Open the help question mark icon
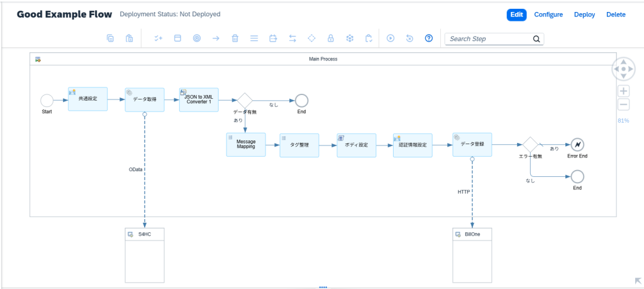644x289 pixels. pyautogui.click(x=429, y=38)
